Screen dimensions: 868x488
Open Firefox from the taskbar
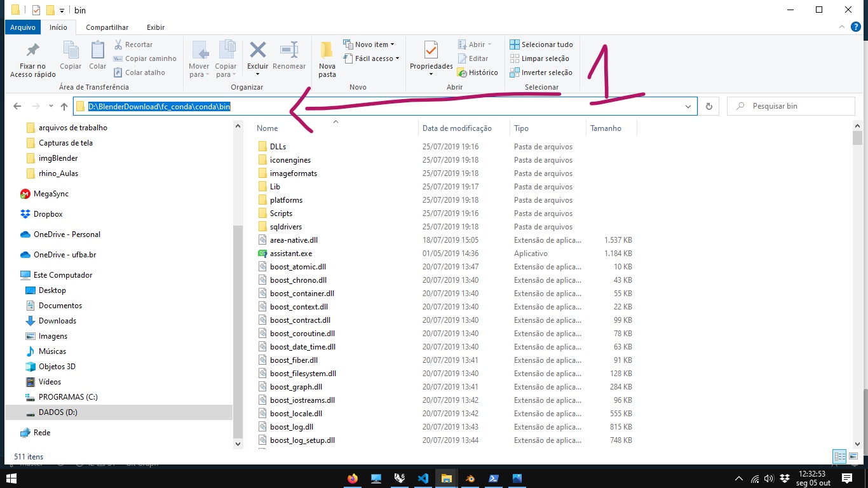[x=353, y=478]
